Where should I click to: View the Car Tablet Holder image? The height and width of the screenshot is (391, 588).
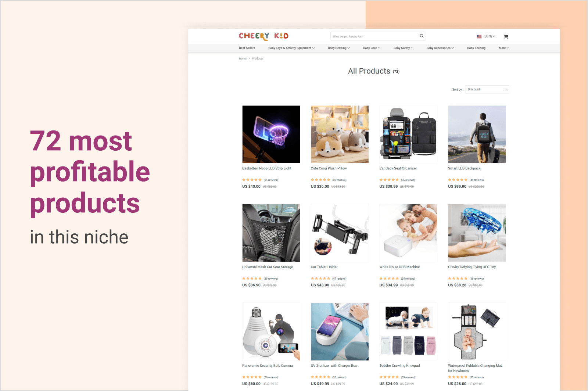340,233
